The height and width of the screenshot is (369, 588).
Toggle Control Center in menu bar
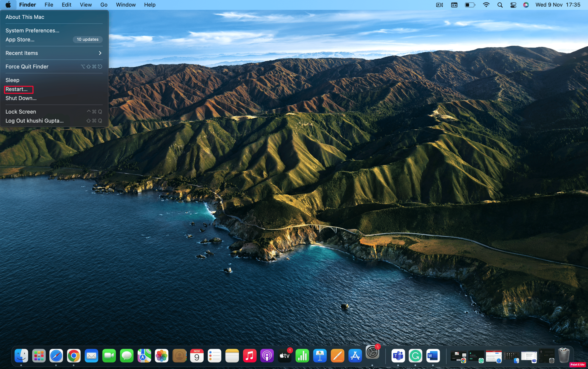(514, 5)
